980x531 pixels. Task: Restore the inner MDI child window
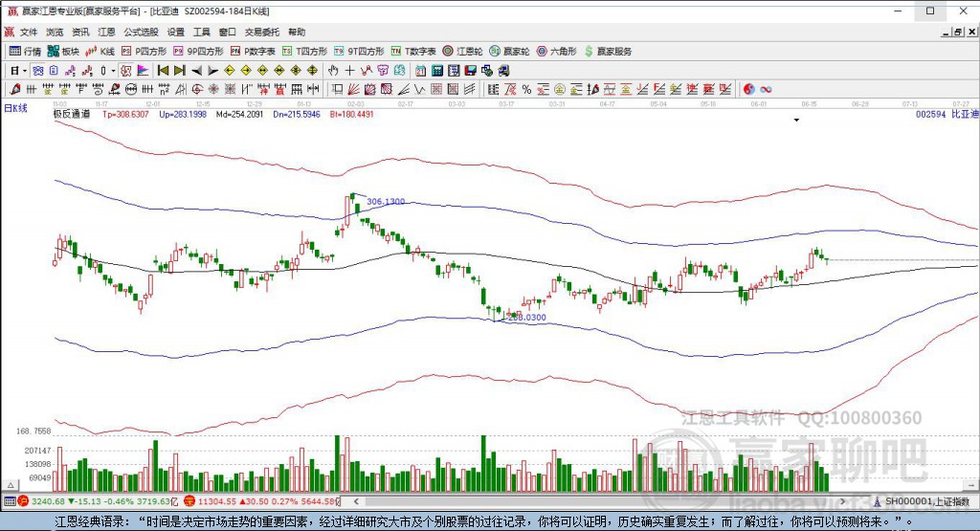957,32
